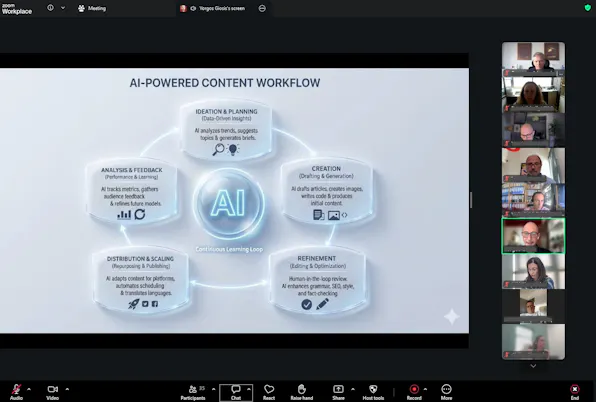The width and height of the screenshot is (596, 402).
Task: Show more participants with down chevron
Action: [533, 366]
